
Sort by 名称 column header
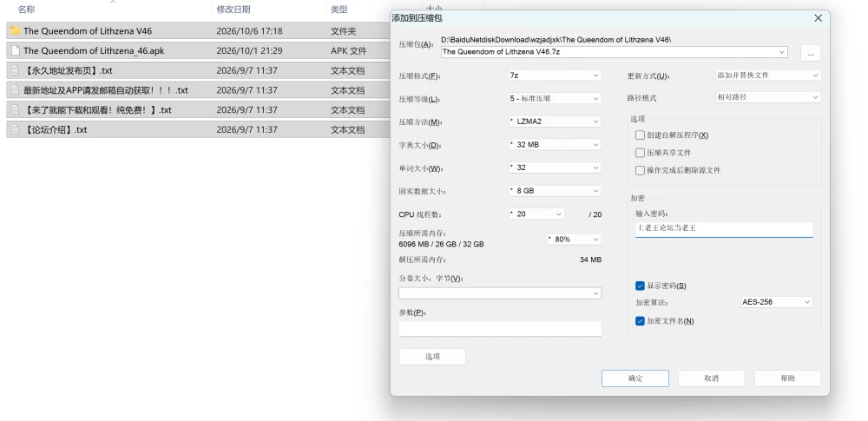coord(26,10)
